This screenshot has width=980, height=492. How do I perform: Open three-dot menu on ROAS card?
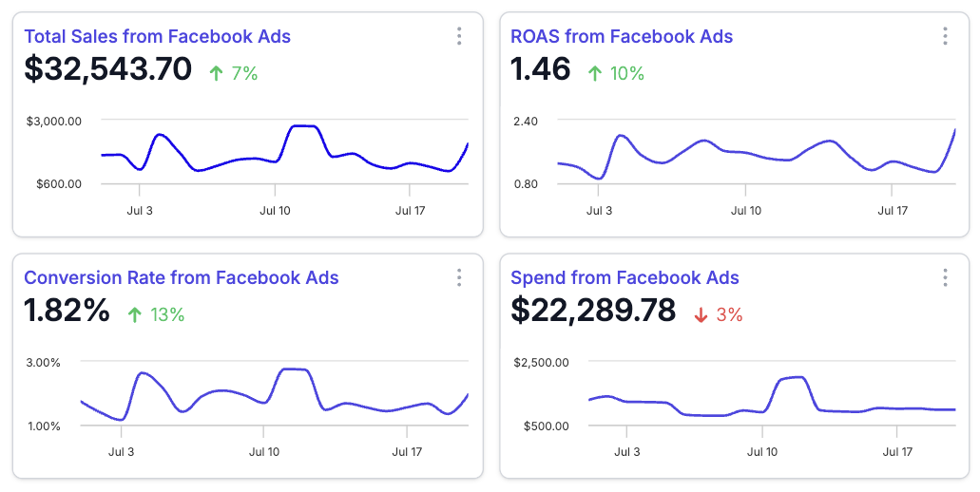pos(945,36)
